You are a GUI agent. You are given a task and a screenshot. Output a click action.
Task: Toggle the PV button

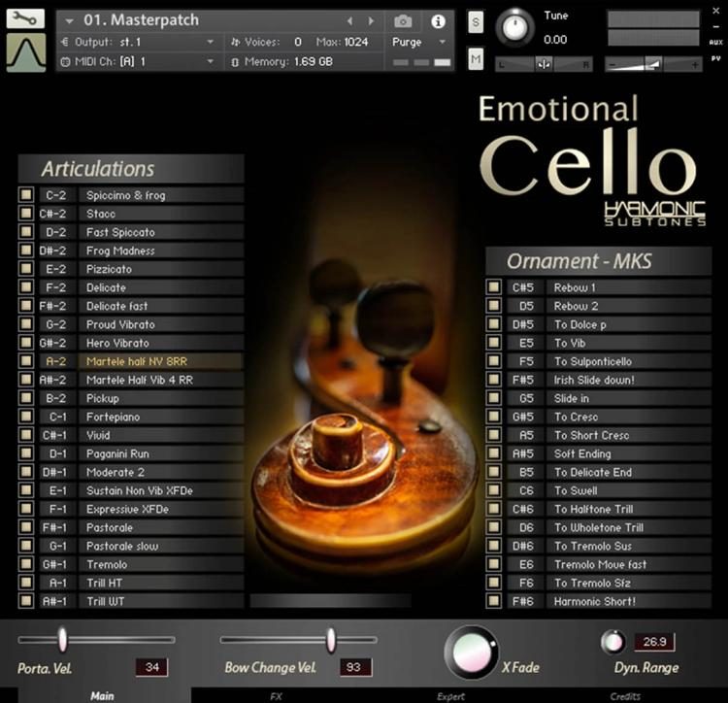coord(715,58)
